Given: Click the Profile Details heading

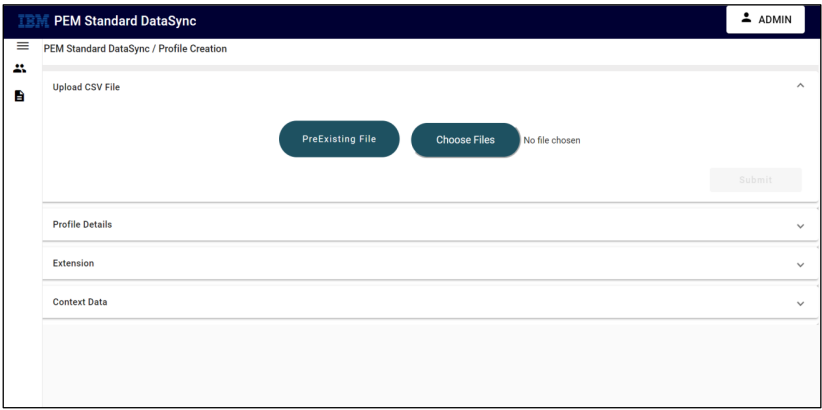Looking at the screenshot, I should click(x=82, y=224).
